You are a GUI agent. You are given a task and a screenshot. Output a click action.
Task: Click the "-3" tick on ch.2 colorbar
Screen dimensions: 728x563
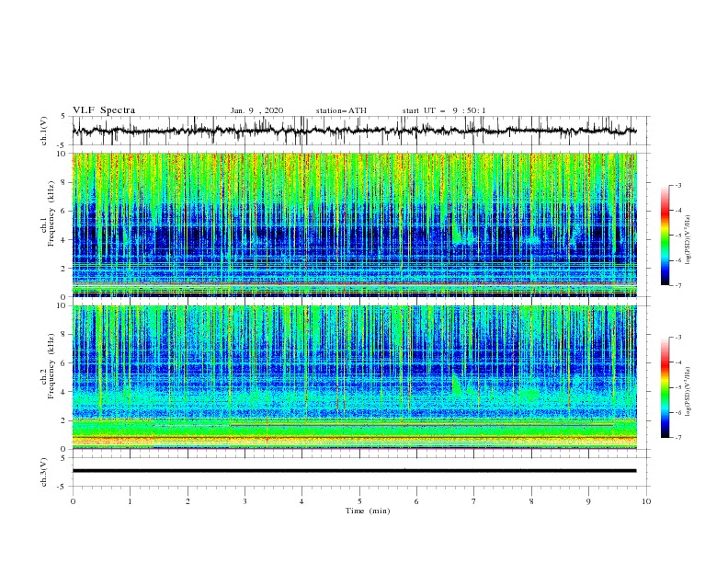pyautogui.click(x=677, y=338)
